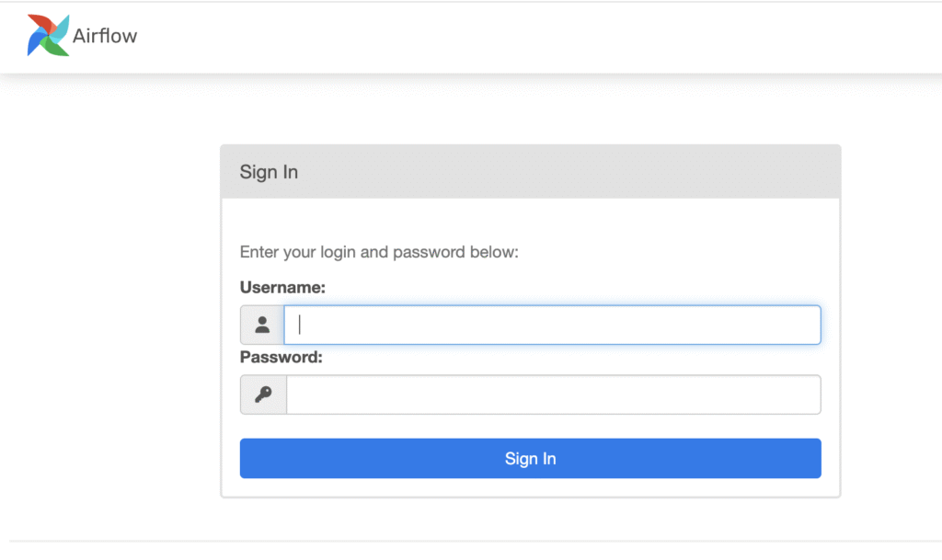Viewport: 942px width, 560px height.
Task: Click the user silhouette icon beside Username
Action: click(262, 325)
